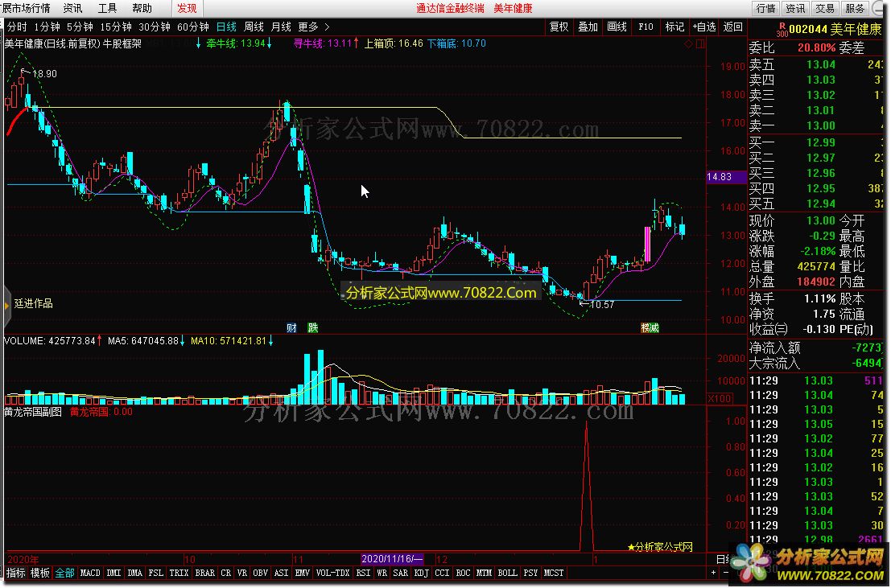Screen dimensions: 891x588
Task: Open the 工具 menu
Action: [x=107, y=8]
